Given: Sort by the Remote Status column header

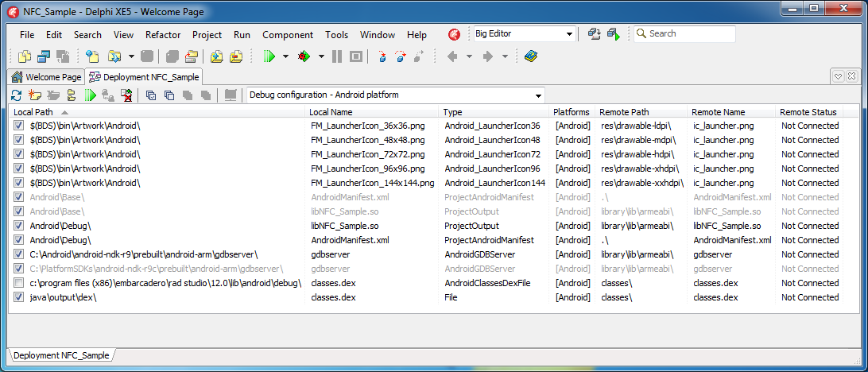Looking at the screenshot, I should pos(809,112).
